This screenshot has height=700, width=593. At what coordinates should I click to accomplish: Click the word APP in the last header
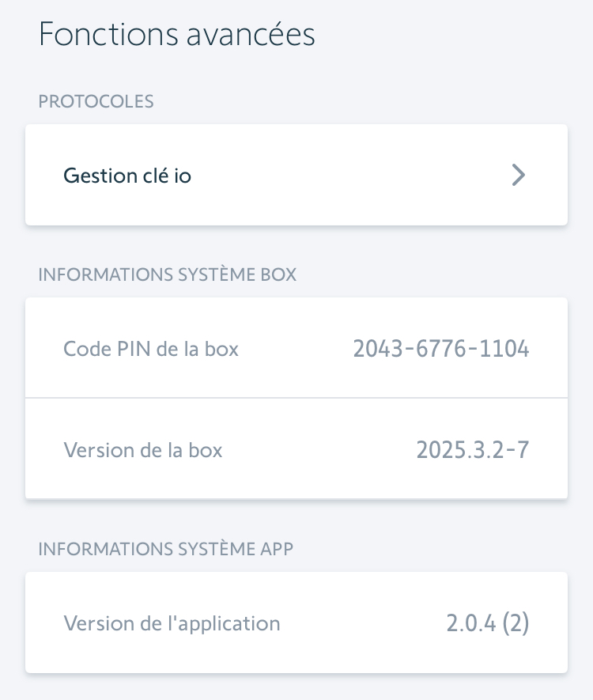276,549
